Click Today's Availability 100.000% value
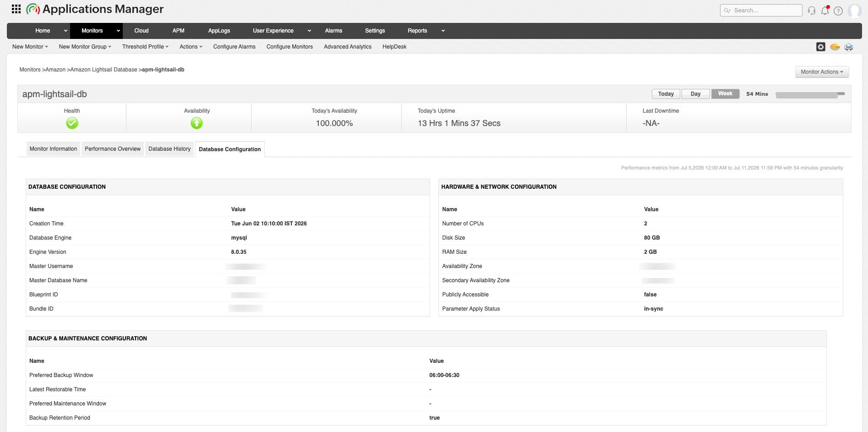 click(334, 123)
